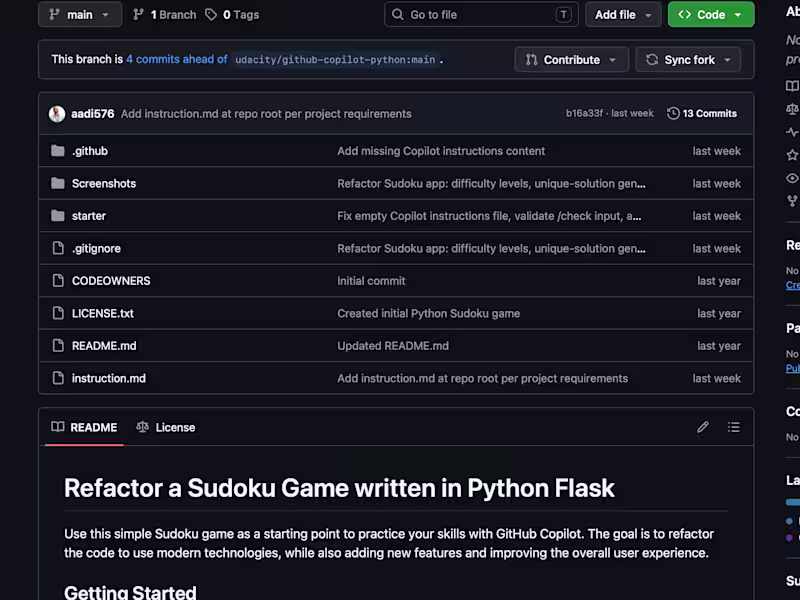Open the Screenshots row's Refactor Sudoku app commit

pos(491,184)
